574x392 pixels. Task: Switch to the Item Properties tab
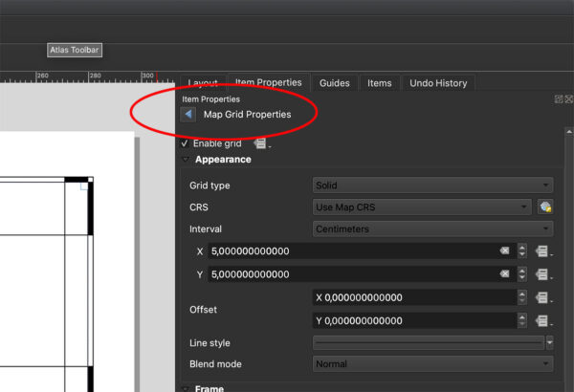(268, 82)
